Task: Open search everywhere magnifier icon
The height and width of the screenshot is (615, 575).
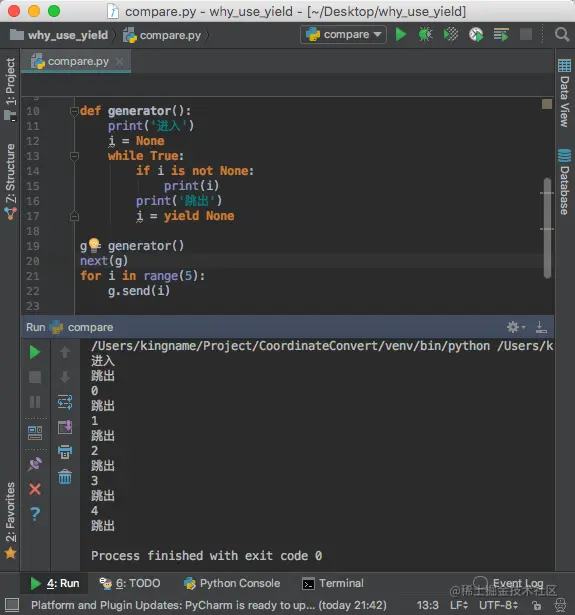Action: pos(562,35)
